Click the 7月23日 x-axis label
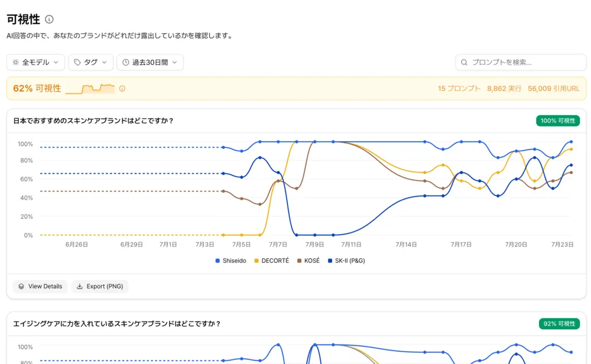Image resolution: width=591 pixels, height=364 pixels. [x=563, y=245]
